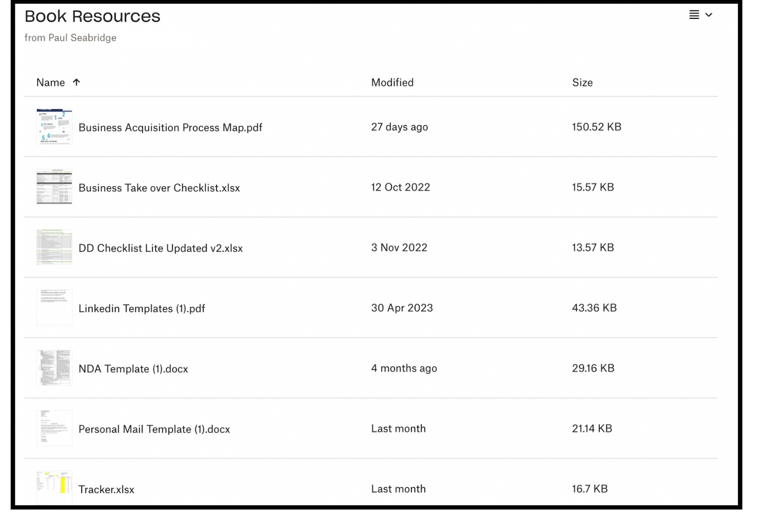This screenshot has height=512, width=768.
Task: Open Linkedin Templates (1).pdf file name
Action: pos(141,309)
